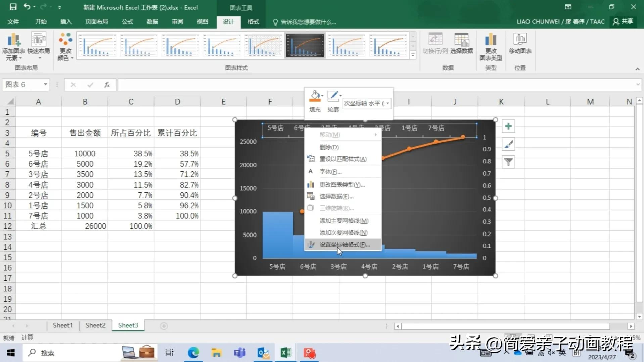644x362 pixels.
Task: Open Add Chart Element menu
Action: tap(13, 47)
